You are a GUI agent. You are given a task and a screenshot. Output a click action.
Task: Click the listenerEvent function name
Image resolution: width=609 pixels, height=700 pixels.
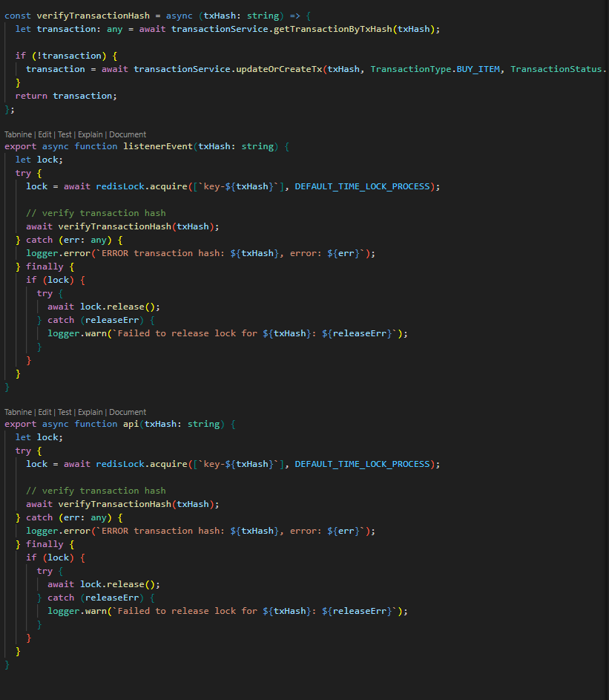(x=158, y=146)
